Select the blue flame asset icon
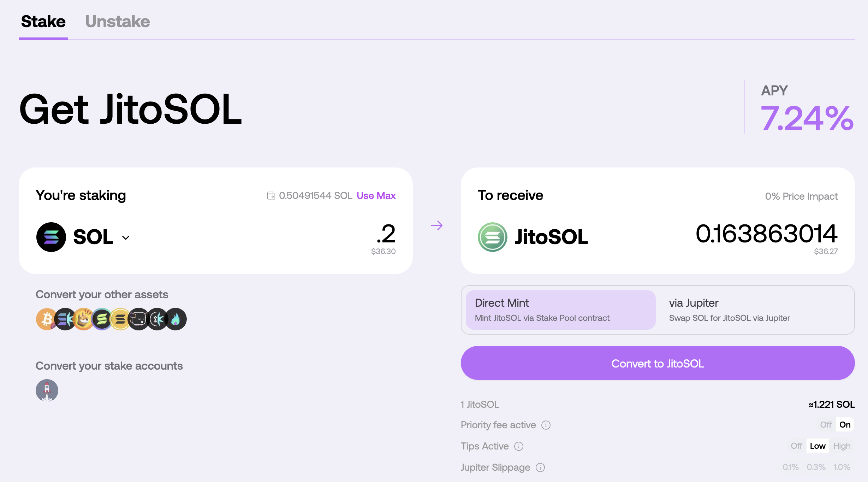The width and height of the screenshot is (868, 482). click(176, 319)
